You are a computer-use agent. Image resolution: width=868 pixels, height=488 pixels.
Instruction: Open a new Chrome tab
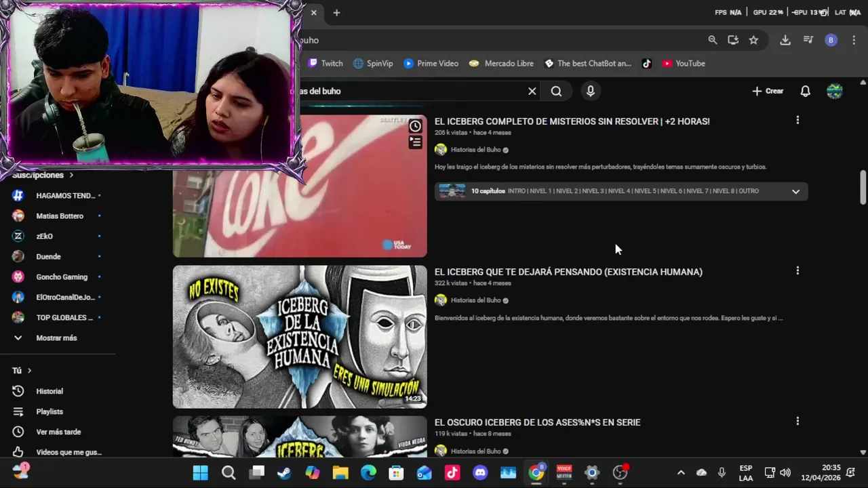[336, 13]
